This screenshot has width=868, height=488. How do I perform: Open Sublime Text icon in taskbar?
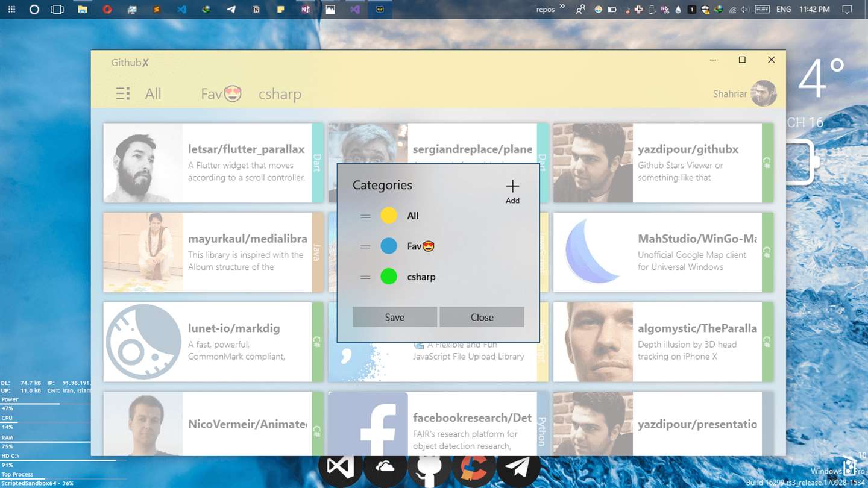click(157, 9)
